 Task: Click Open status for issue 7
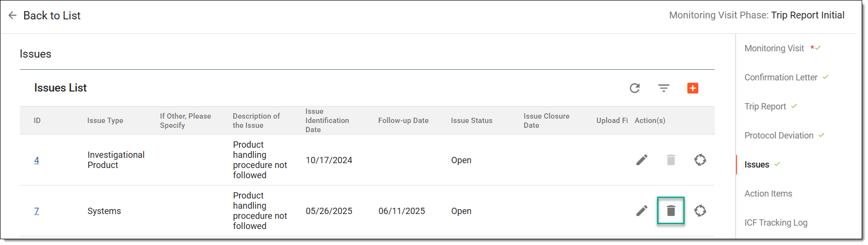pos(461,211)
